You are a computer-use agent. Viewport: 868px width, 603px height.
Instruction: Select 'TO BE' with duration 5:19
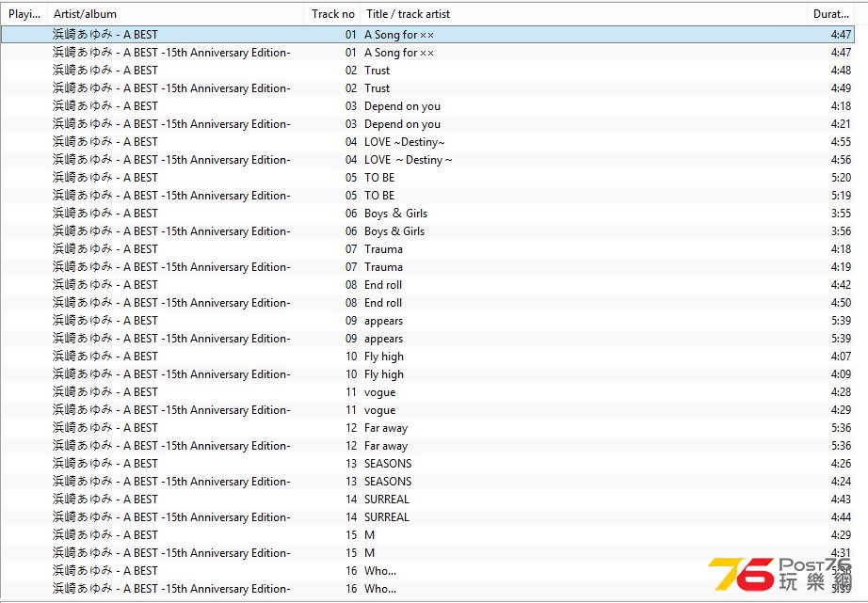click(379, 196)
